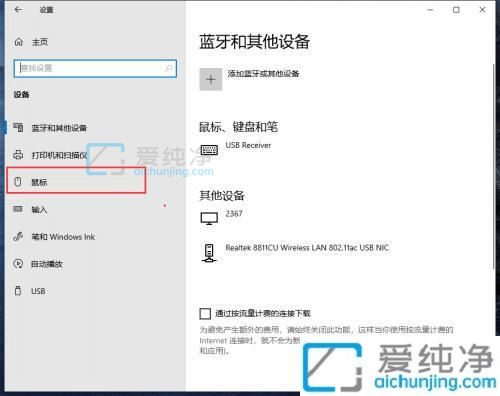The height and width of the screenshot is (396, 500).
Task: Select Realtek 8811CU Wireless LAN device
Action: pyautogui.click(x=307, y=248)
